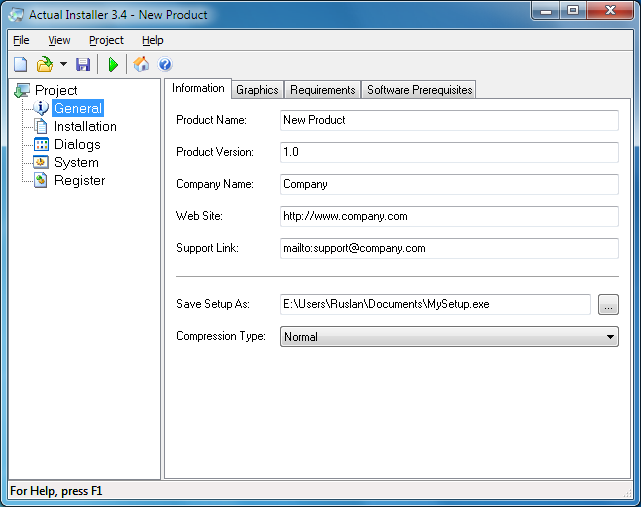Close the Actual Installer window
This screenshot has height=507, width=641.
(x=610, y=11)
